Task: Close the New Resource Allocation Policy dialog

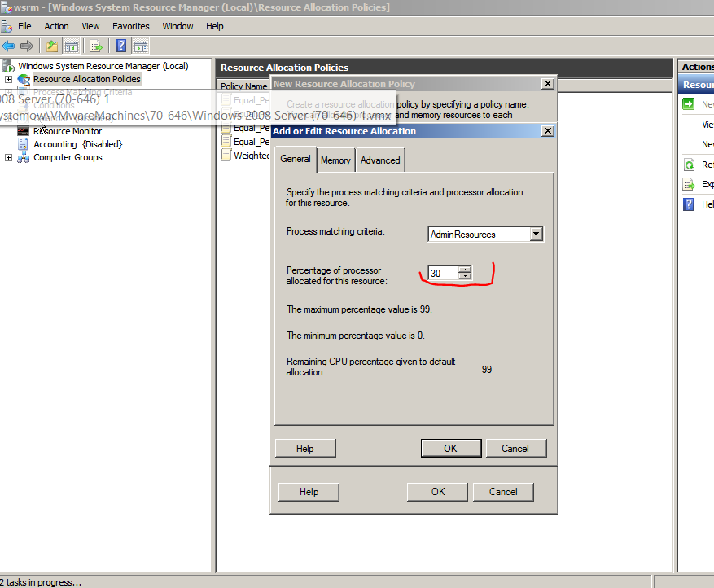Action: (548, 84)
